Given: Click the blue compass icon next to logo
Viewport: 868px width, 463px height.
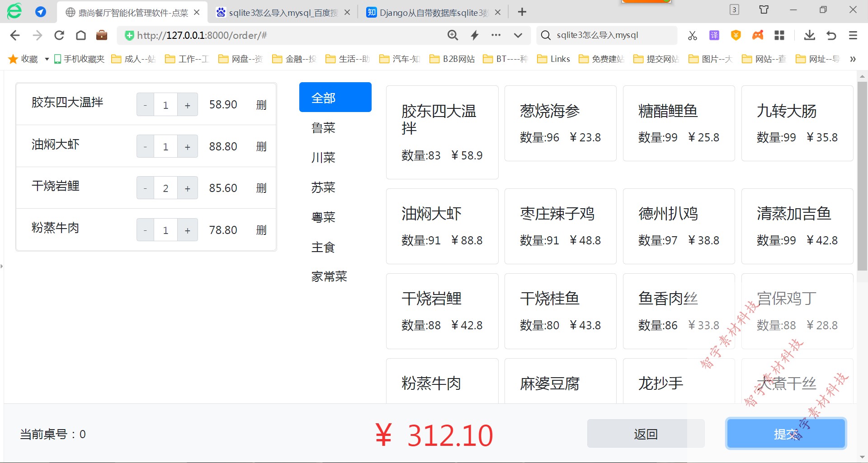Looking at the screenshot, I should (x=41, y=12).
